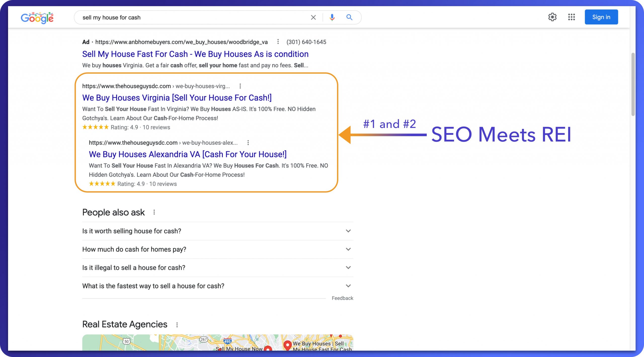The image size is (644, 357).
Task: Click phone number (301) 640-1645
Action: 306,42
